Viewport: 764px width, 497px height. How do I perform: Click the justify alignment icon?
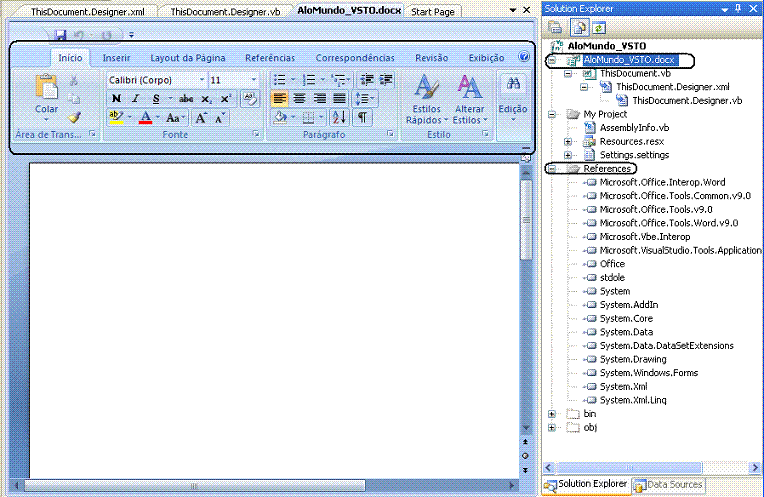[x=340, y=98]
